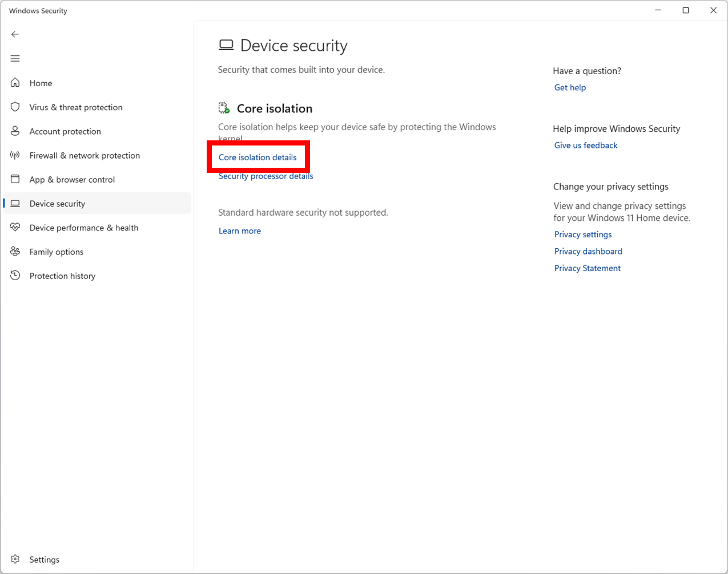728x574 pixels.
Task: Open Privacy dashboard link
Action: (588, 251)
